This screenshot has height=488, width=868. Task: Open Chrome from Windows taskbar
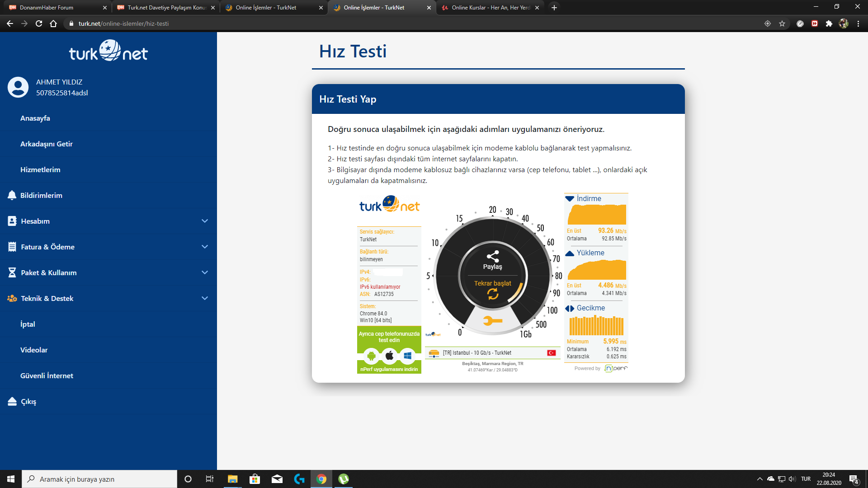[321, 479]
